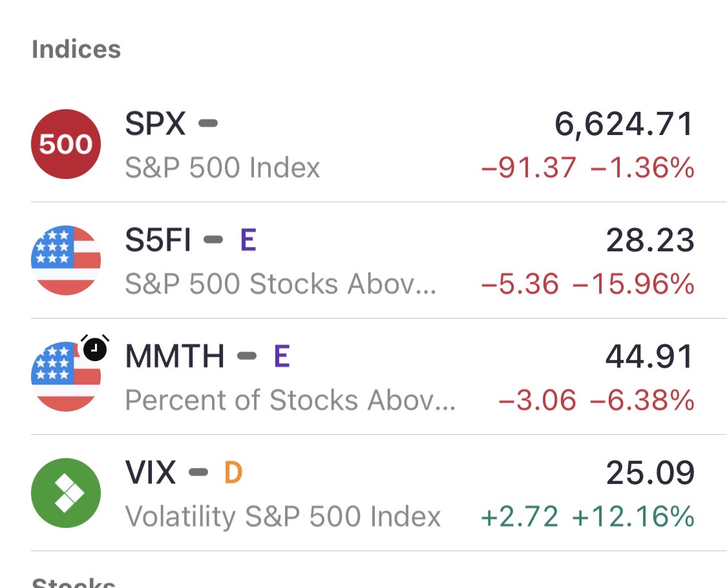The height and width of the screenshot is (588, 727).
Task: Tap the MMTH US flag icon
Action: (66, 377)
